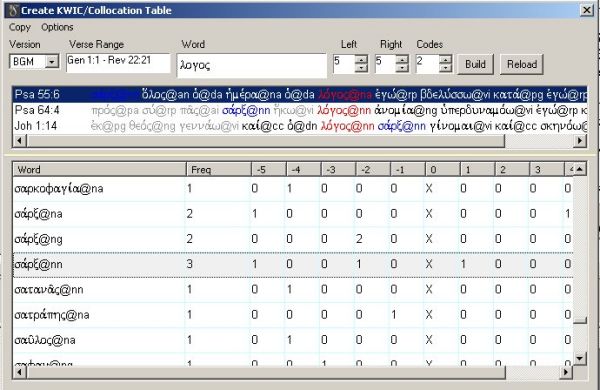The width and height of the screenshot is (600, 390).
Task: Click the 1 column header
Action: pyautogui.click(x=477, y=169)
